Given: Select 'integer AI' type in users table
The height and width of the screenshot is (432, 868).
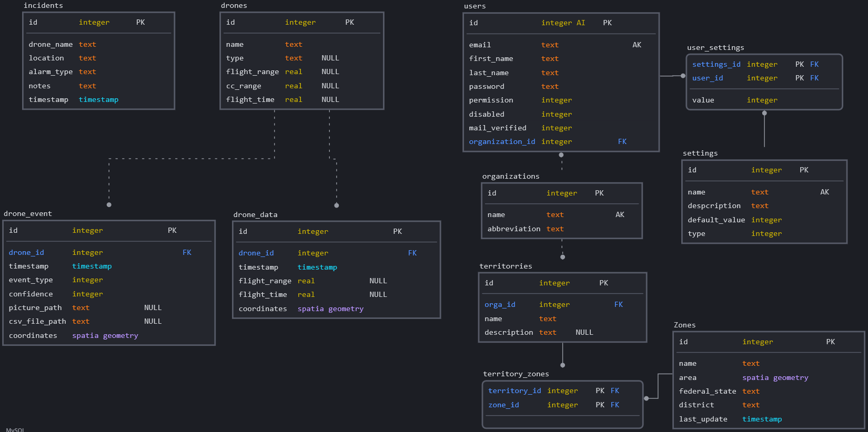Looking at the screenshot, I should (563, 23).
